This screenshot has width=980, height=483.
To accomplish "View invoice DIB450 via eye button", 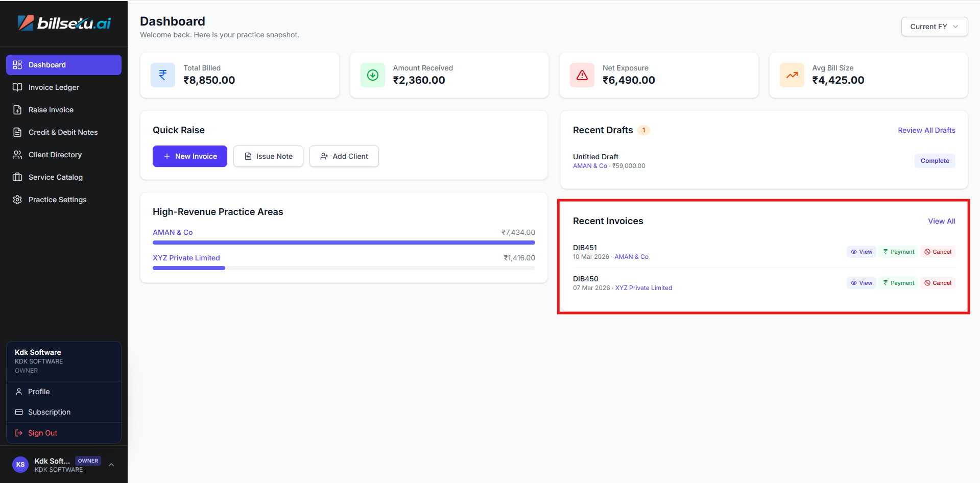I will (861, 283).
